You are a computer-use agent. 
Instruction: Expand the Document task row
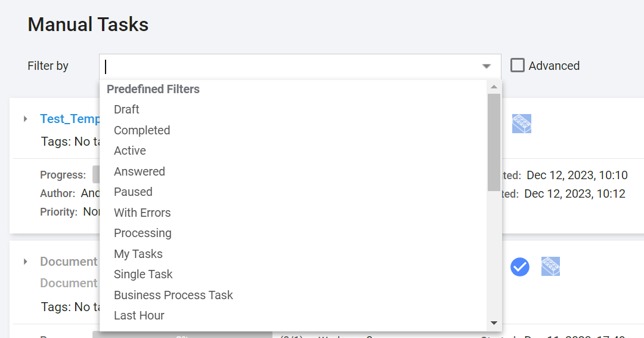26,262
